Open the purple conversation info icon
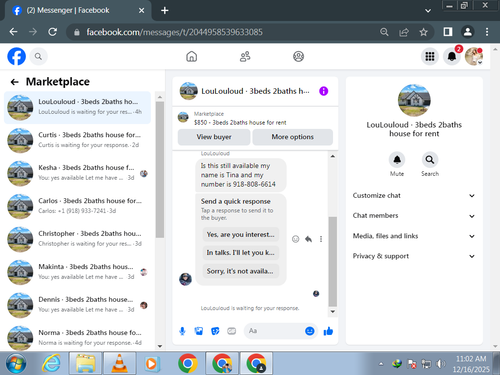 323,91
